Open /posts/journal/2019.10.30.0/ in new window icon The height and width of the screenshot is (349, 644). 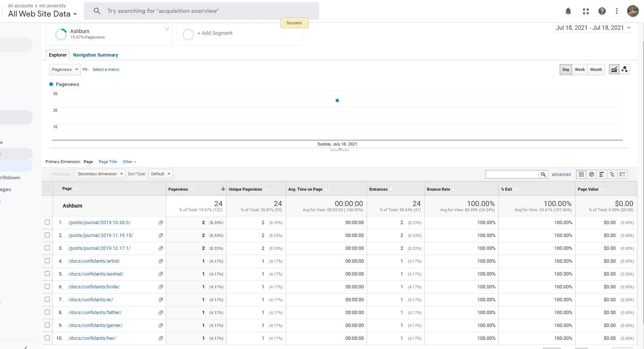click(x=161, y=223)
